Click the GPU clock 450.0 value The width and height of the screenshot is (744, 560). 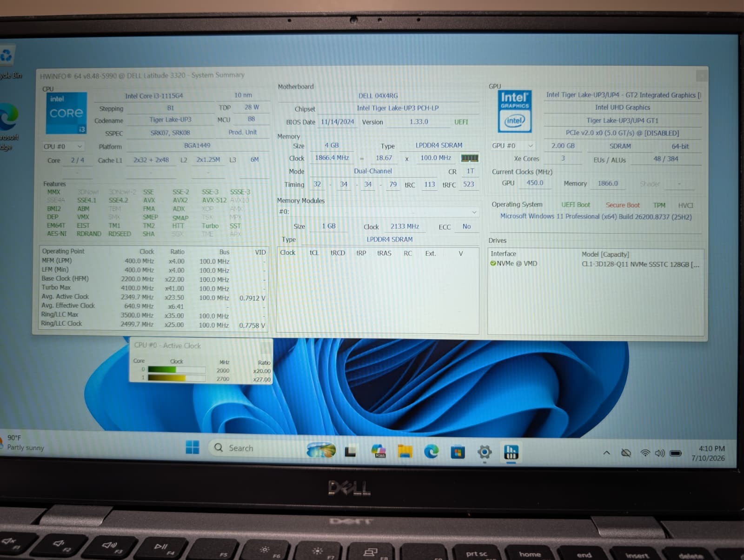[x=535, y=183]
